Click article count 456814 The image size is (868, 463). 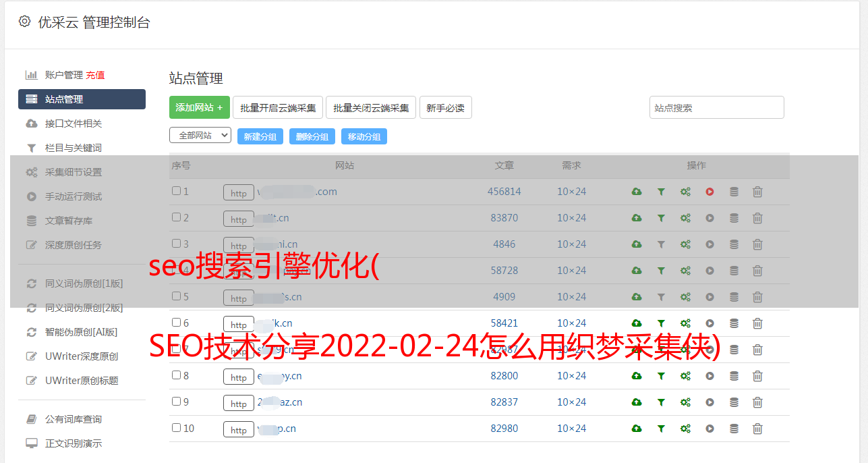(504, 192)
